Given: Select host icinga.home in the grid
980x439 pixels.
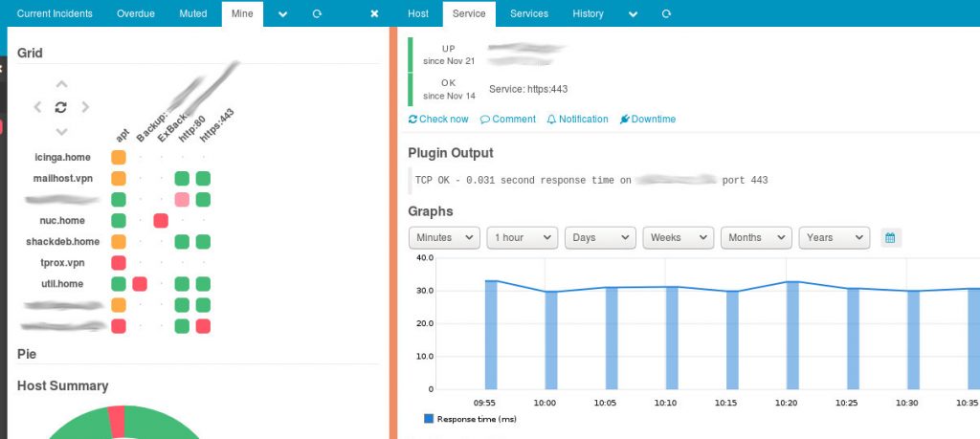Looking at the screenshot, I should pyautogui.click(x=62, y=158).
